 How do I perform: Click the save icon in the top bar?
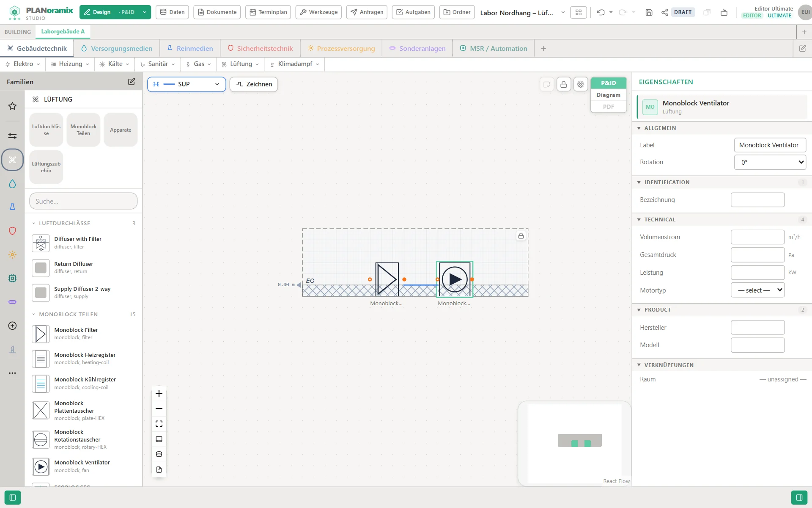click(x=649, y=12)
